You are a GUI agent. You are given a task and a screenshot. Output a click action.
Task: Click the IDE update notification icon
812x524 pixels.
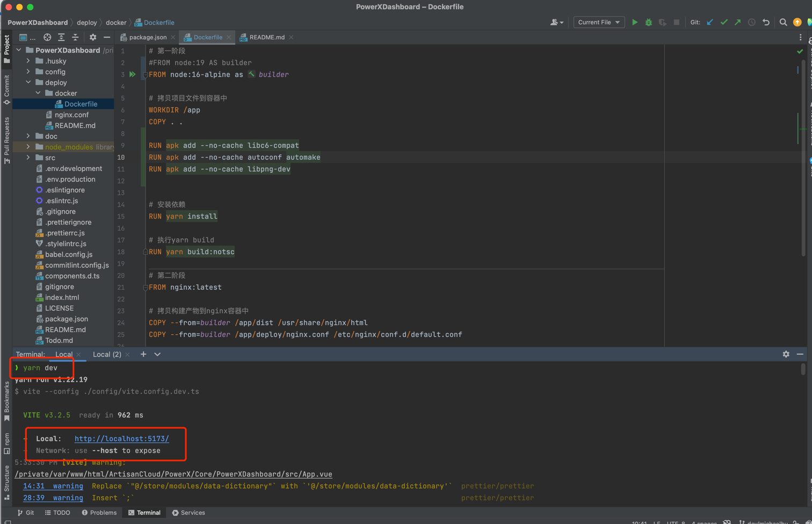click(x=798, y=23)
